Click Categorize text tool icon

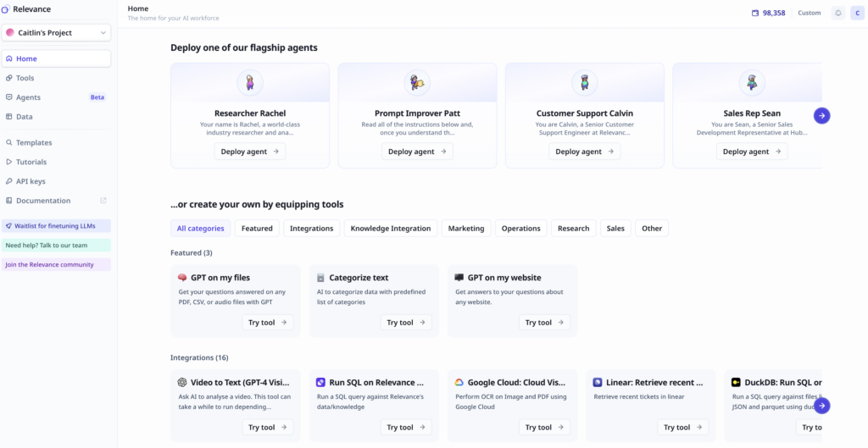320,278
